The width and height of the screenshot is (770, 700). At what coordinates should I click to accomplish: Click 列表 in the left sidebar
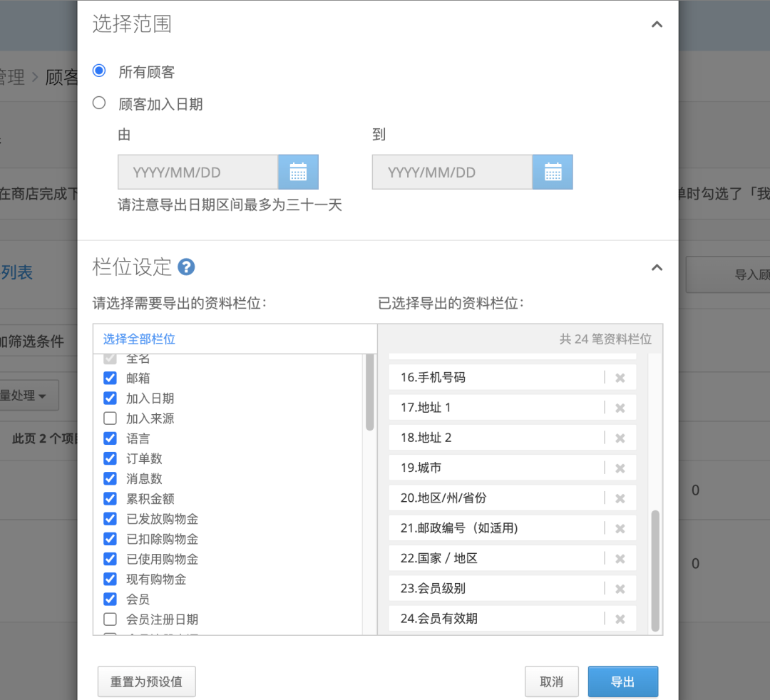coord(16,272)
